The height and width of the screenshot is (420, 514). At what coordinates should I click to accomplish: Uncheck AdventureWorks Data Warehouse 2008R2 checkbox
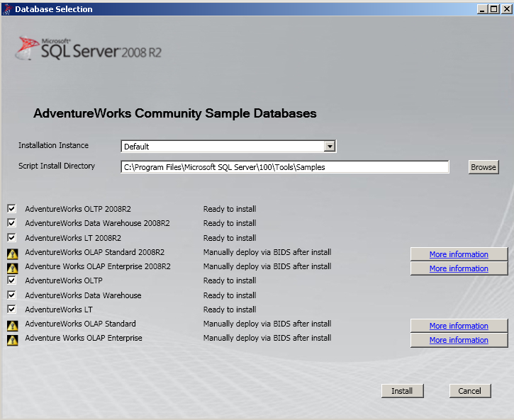(x=11, y=223)
